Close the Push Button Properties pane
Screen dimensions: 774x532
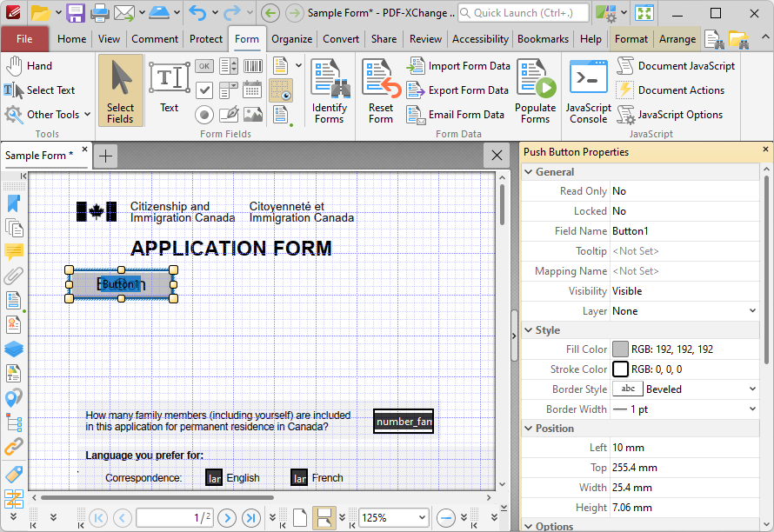click(765, 149)
